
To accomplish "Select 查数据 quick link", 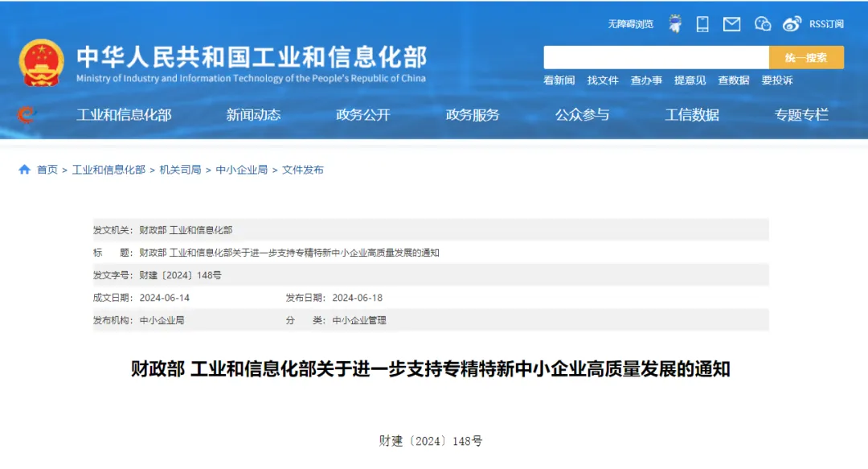I will click(734, 80).
